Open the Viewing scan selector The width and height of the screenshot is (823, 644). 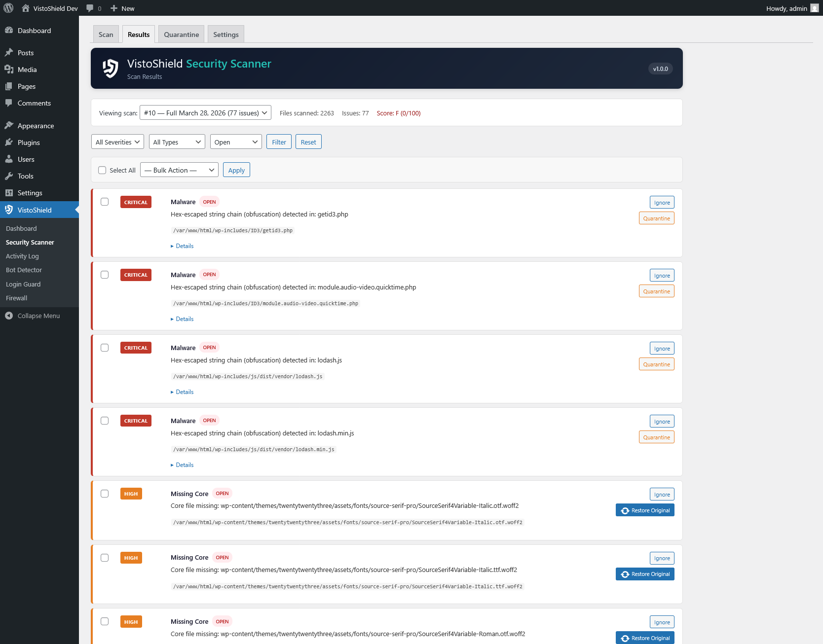(x=205, y=113)
